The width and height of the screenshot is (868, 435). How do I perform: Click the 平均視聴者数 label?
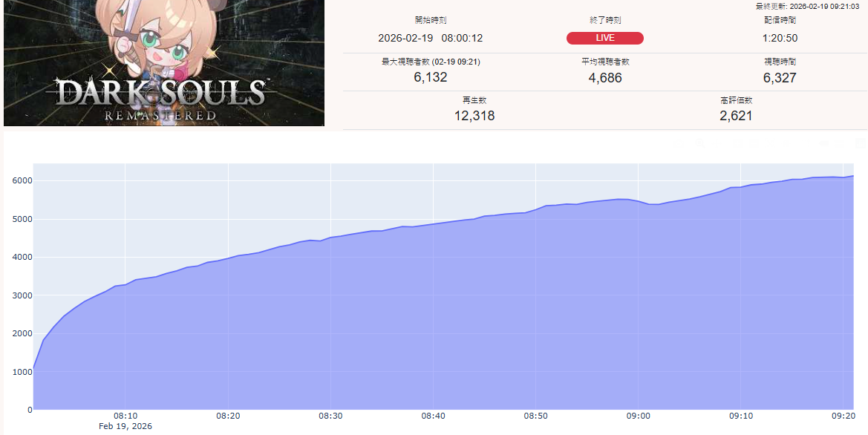pos(605,62)
